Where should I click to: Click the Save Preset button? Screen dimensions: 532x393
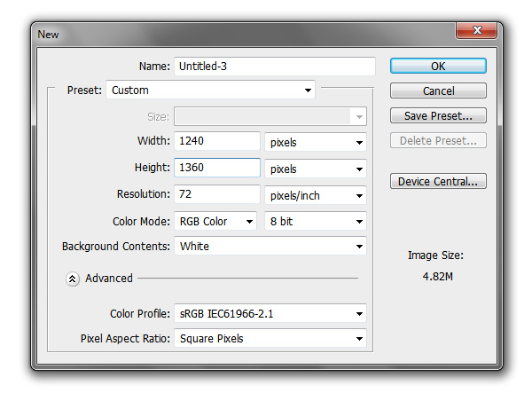[x=438, y=115]
